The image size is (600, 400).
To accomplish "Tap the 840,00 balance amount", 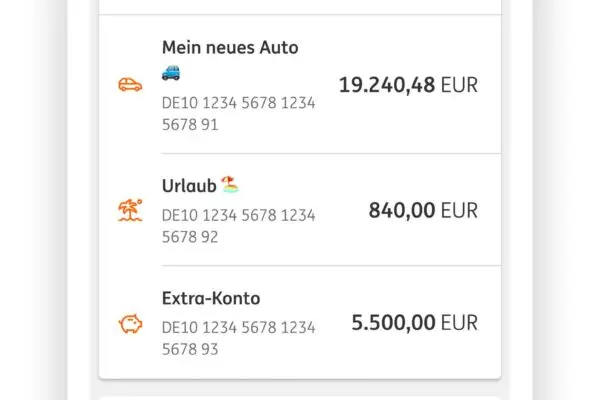I will pos(402,210).
